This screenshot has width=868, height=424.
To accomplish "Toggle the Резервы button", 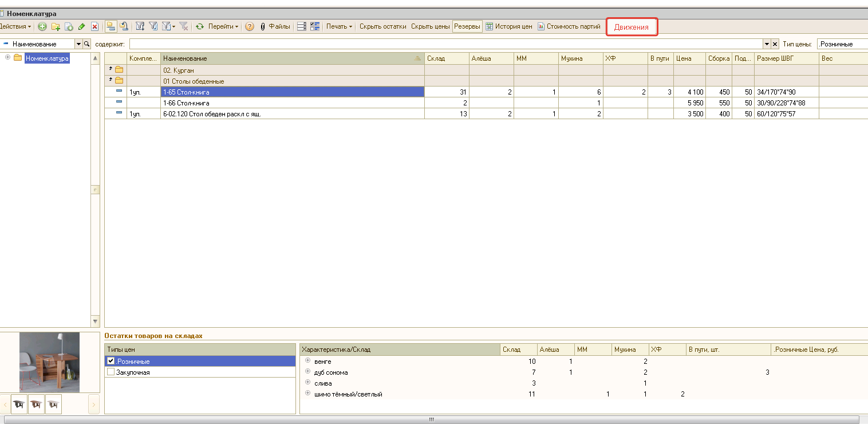I will [x=467, y=26].
